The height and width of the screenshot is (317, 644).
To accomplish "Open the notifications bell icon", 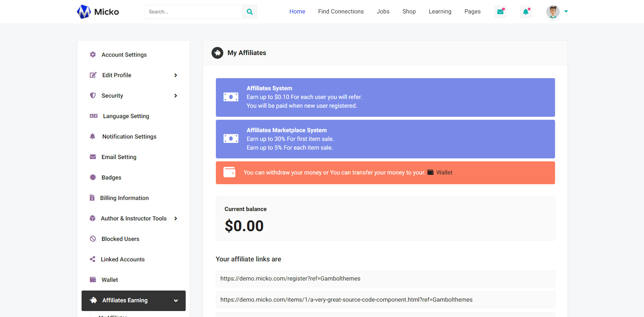I will (526, 12).
